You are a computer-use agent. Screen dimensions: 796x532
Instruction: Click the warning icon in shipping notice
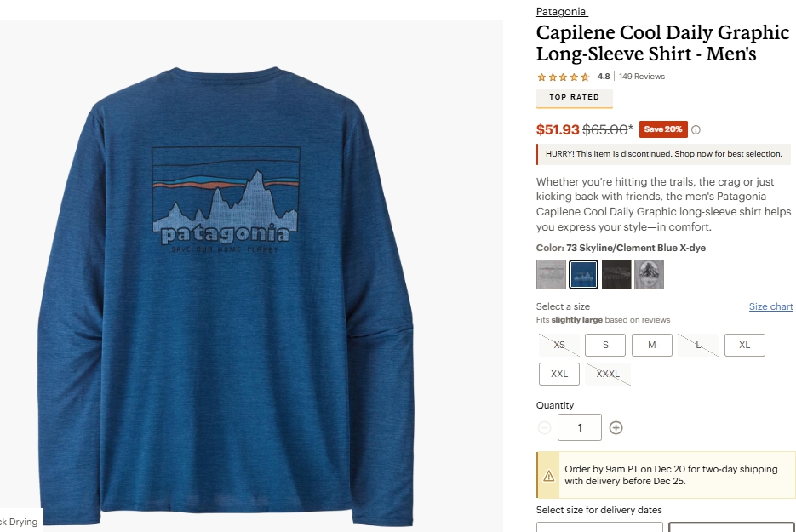click(549, 476)
